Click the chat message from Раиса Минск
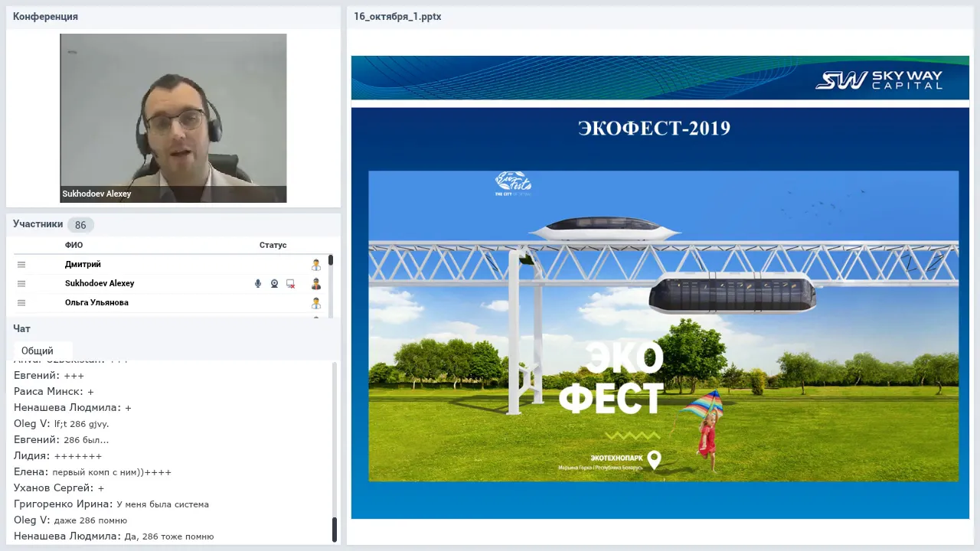The image size is (980, 551). (x=54, y=392)
